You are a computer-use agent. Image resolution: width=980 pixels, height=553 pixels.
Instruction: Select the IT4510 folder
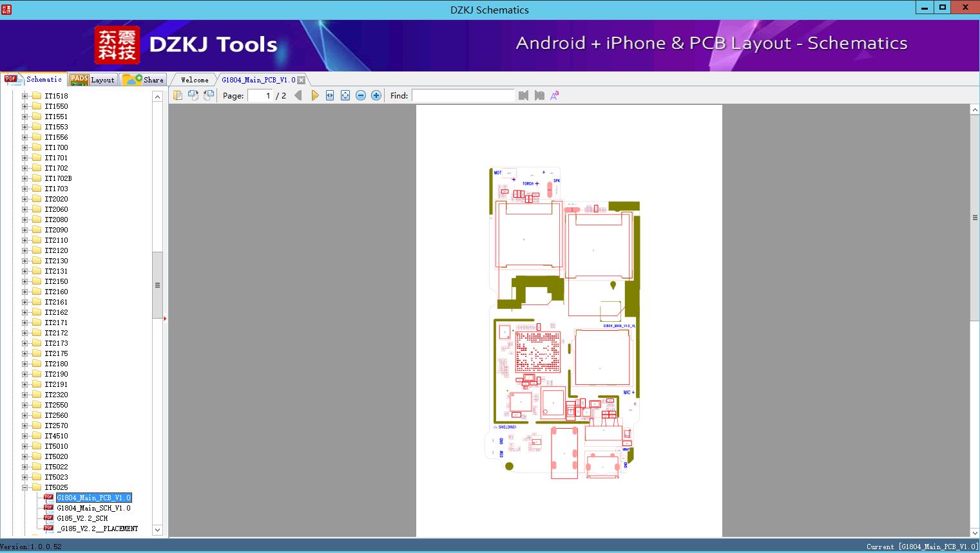point(56,436)
